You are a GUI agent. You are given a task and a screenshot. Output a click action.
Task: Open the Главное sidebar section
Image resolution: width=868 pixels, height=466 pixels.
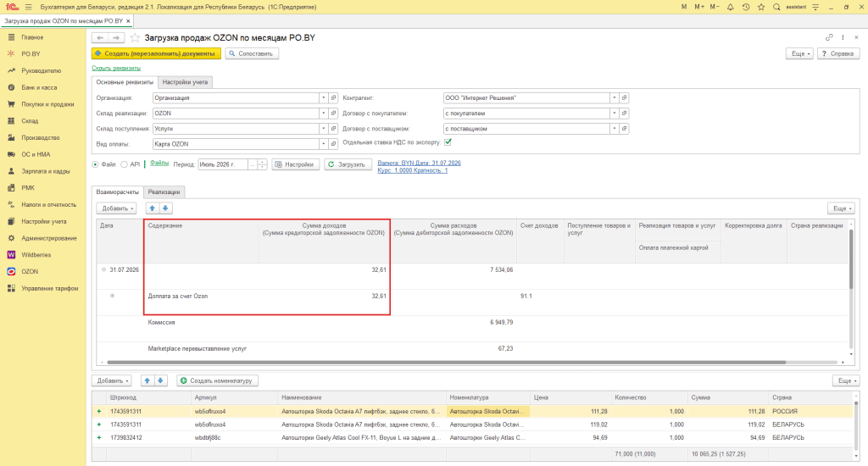(32, 37)
